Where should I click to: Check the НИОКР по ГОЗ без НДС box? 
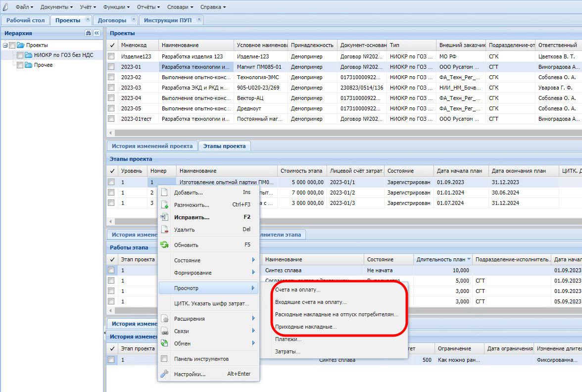[20, 55]
